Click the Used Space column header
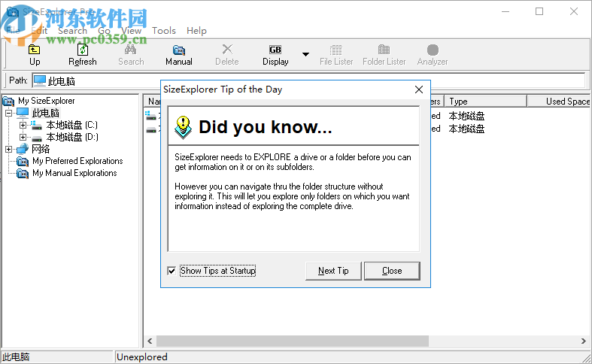 559,102
